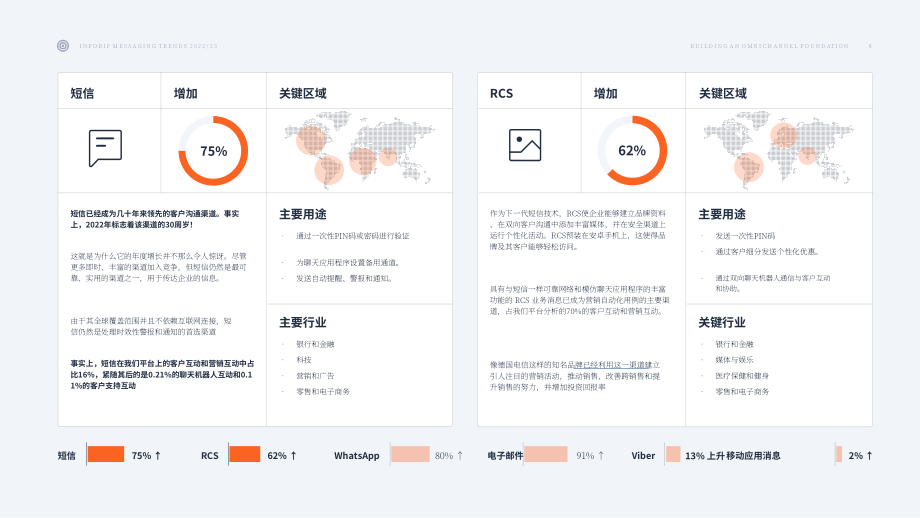The width and height of the screenshot is (920, 518).
Task: Click the WhatsApp bar in the footer
Action: click(410, 455)
